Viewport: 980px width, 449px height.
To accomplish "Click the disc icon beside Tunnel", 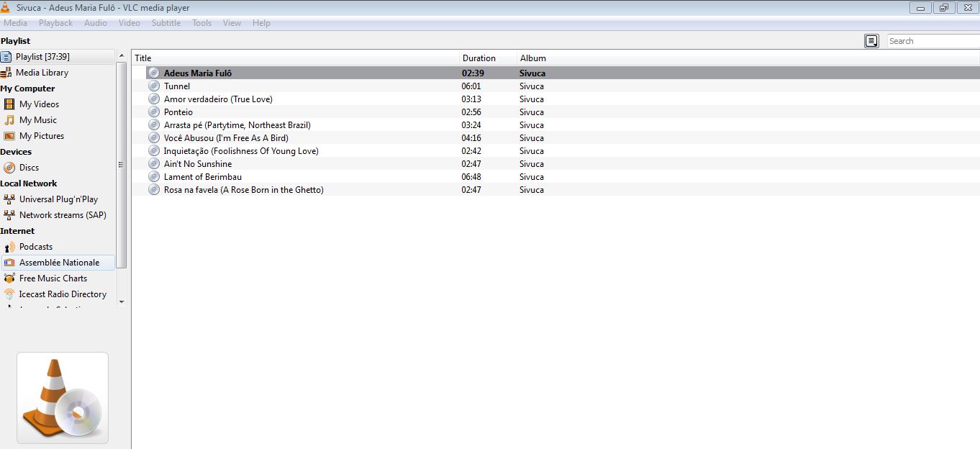I will (153, 86).
